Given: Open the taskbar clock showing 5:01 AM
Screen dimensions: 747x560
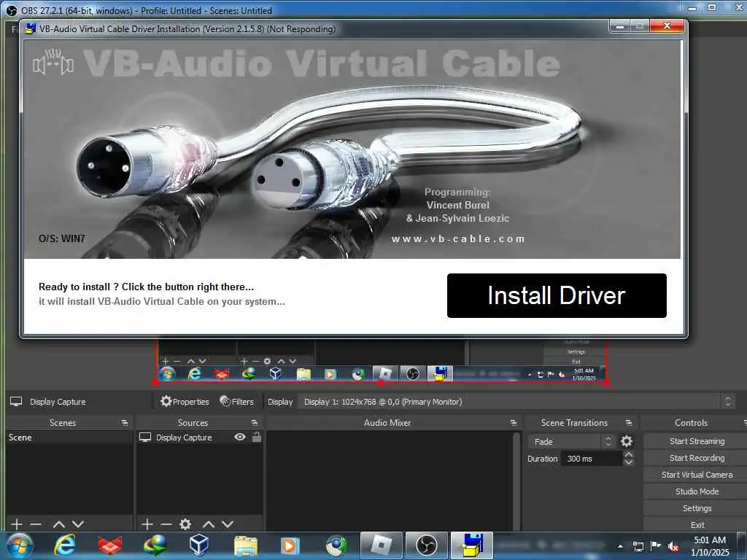Looking at the screenshot, I should click(x=710, y=545).
